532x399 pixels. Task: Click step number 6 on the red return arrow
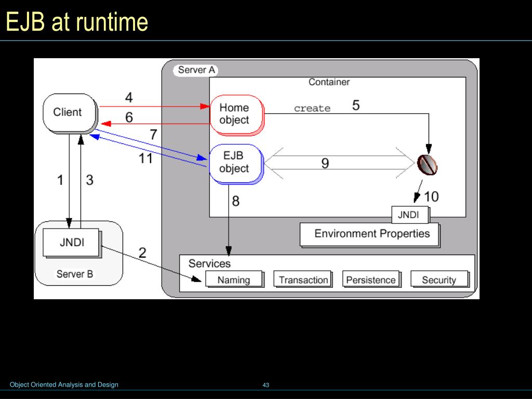[x=129, y=117]
